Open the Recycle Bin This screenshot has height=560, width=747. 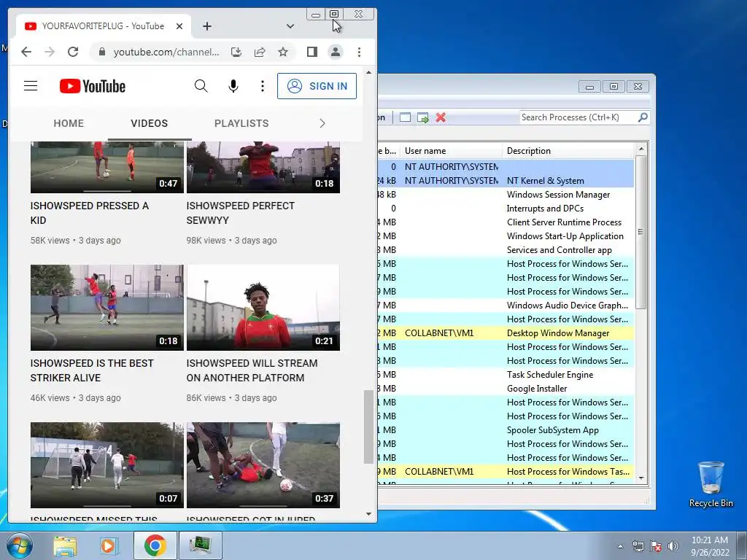click(x=711, y=484)
